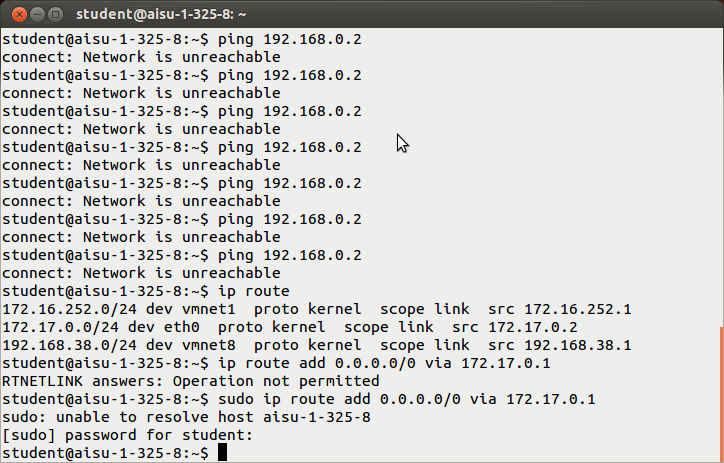
Task: Click the orange scrollbar thumb
Action: click(722, 393)
